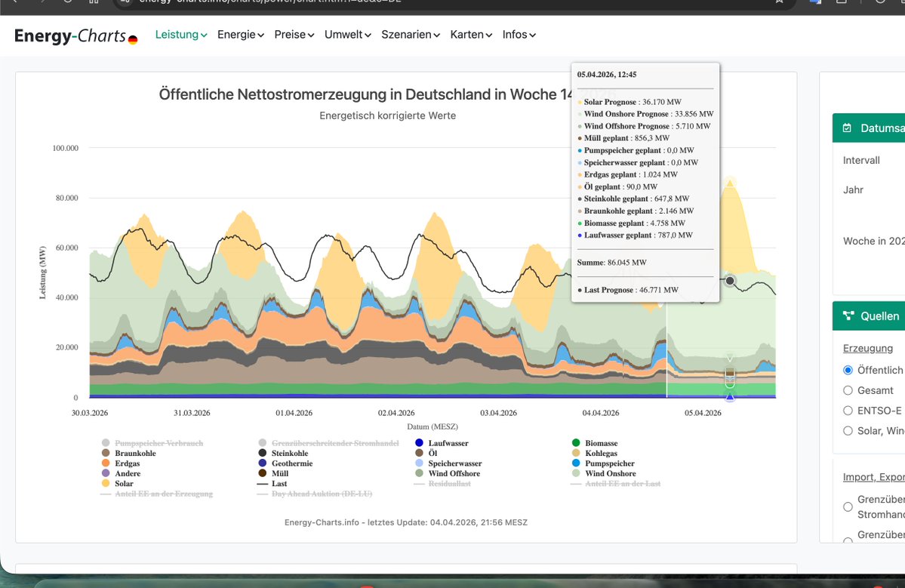The height and width of the screenshot is (588, 905).
Task: Toggle the Wind Onshore legend marker
Action: [x=576, y=473]
